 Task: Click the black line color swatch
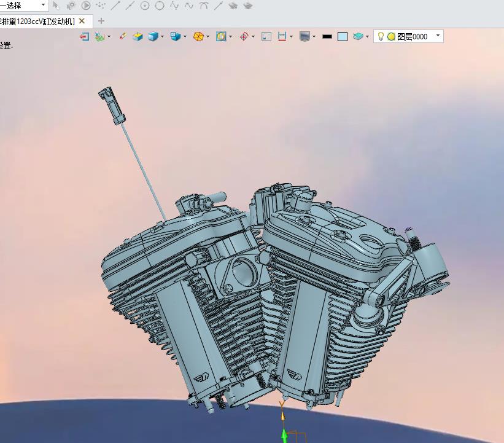327,37
